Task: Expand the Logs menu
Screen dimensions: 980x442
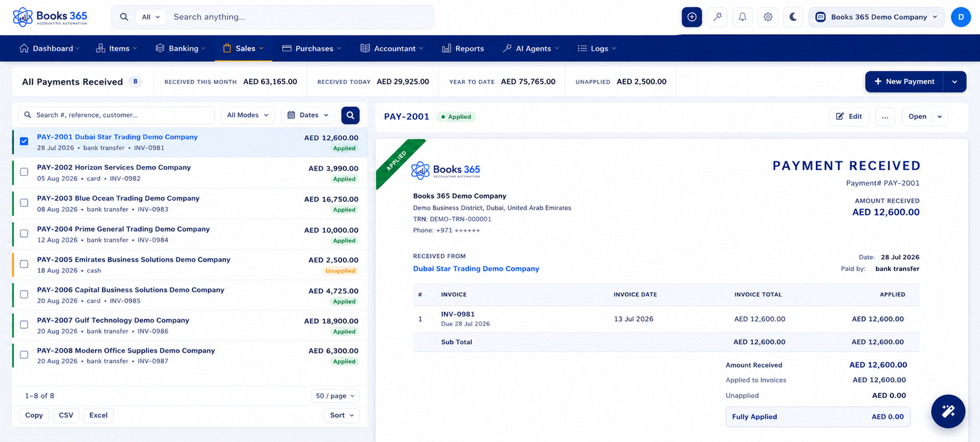Action: pyautogui.click(x=597, y=48)
